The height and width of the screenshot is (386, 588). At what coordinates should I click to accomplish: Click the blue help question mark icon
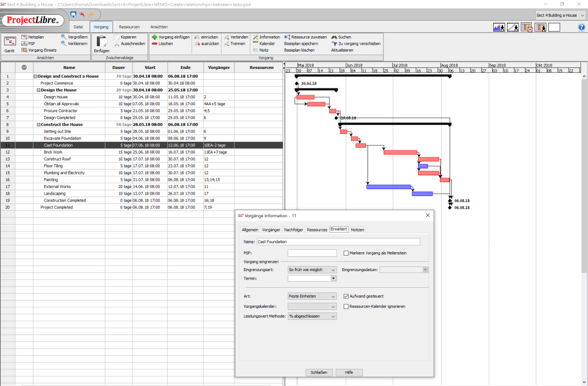(581, 27)
